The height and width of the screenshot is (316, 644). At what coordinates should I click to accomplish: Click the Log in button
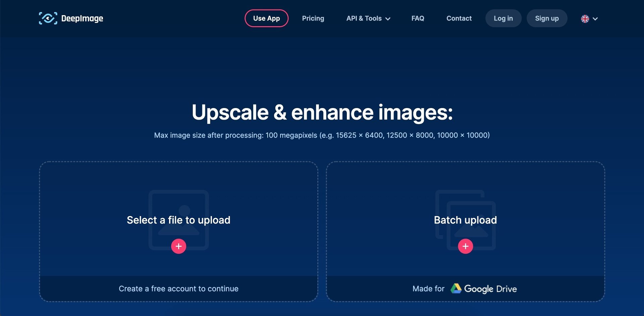pos(503,18)
